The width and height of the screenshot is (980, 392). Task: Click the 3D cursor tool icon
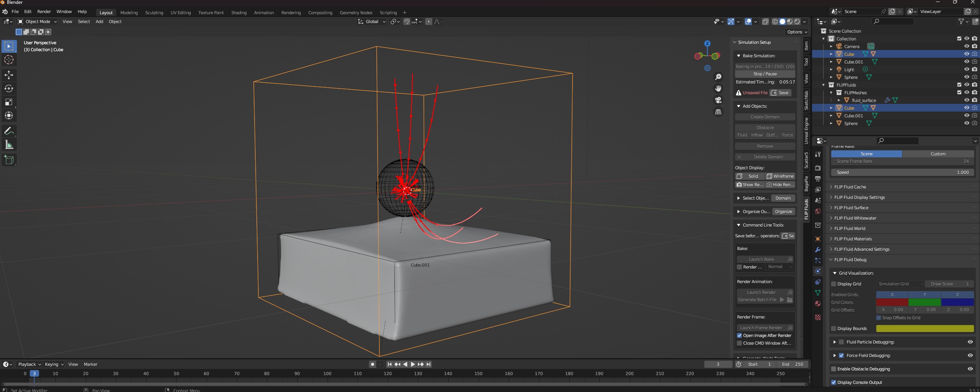tap(8, 60)
